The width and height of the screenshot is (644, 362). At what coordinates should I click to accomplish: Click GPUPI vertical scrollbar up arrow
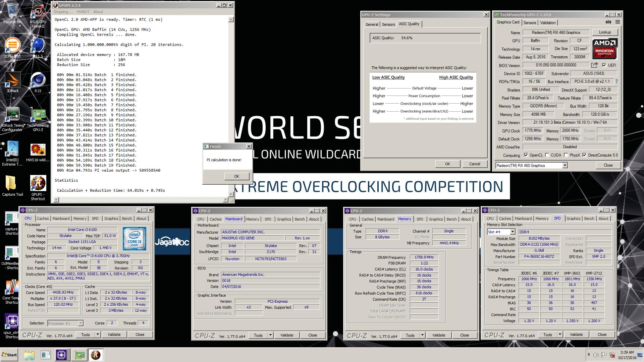(x=231, y=19)
